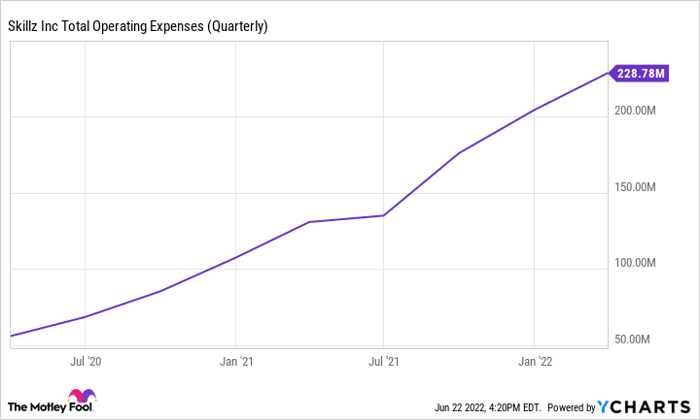This screenshot has width=700, height=420.
Task: Click the Jul '20 date label
Action: pyautogui.click(x=85, y=362)
